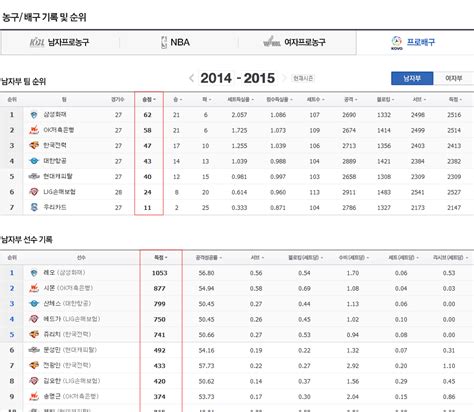Click the 우리카드 team logo in the standings

(x=34, y=207)
